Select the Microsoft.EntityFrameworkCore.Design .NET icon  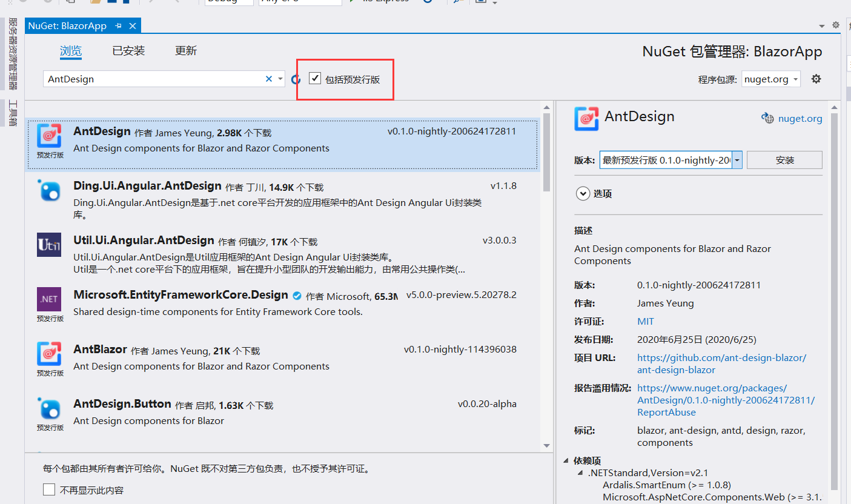click(49, 299)
